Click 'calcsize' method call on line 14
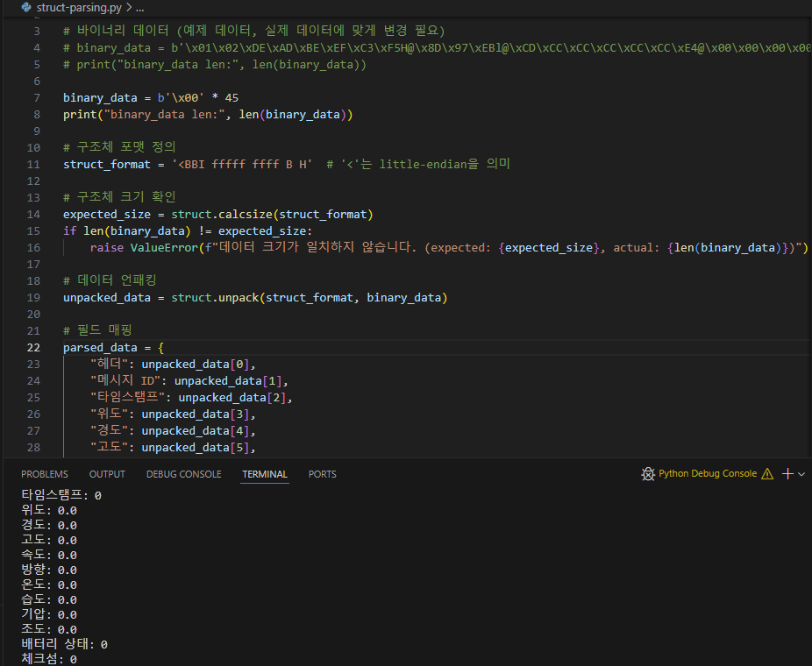The image size is (812, 666). pyautogui.click(x=246, y=214)
